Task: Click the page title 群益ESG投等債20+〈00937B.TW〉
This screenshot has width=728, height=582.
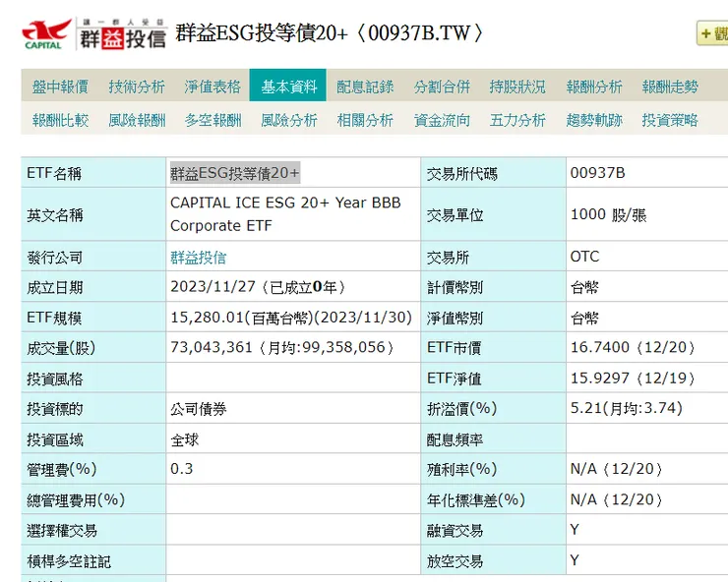Action: coord(331,33)
